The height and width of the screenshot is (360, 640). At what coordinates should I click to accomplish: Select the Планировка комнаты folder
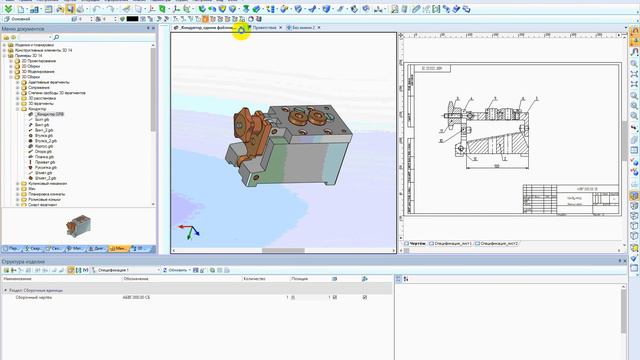tap(47, 194)
